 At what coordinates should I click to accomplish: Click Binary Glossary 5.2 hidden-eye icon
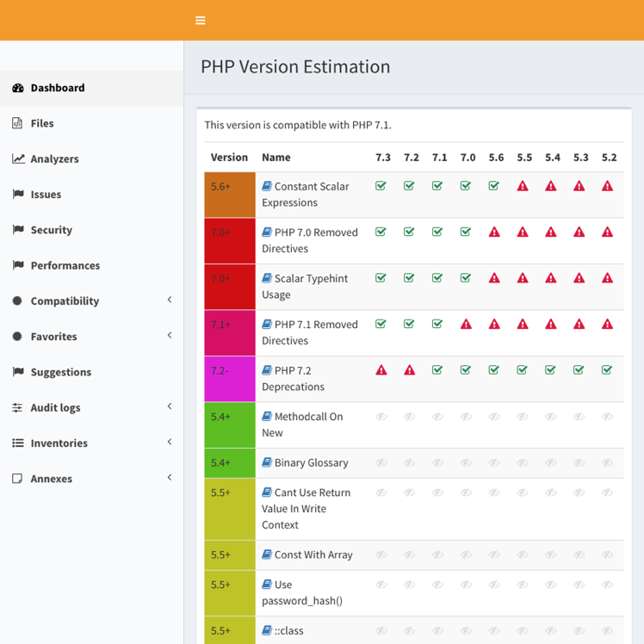coord(608,462)
